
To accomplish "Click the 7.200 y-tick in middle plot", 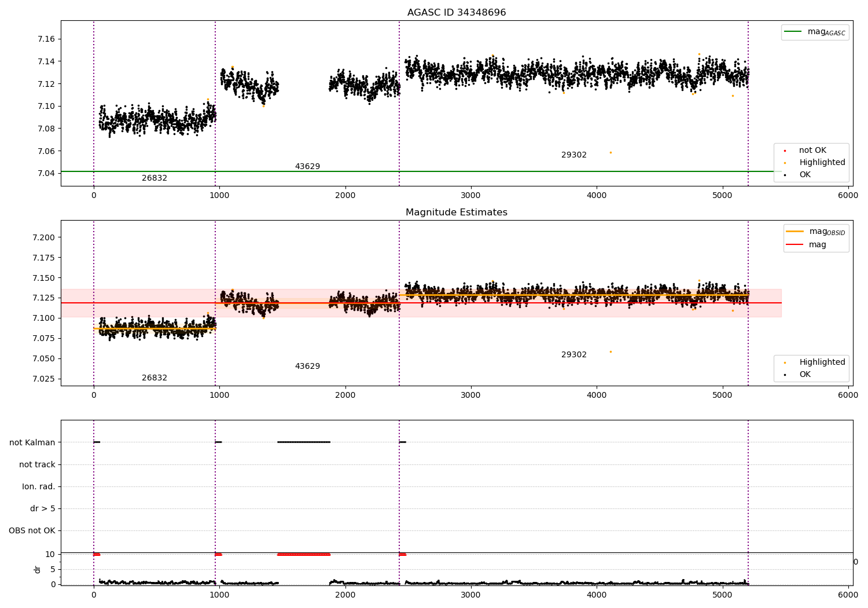I will point(44,238).
